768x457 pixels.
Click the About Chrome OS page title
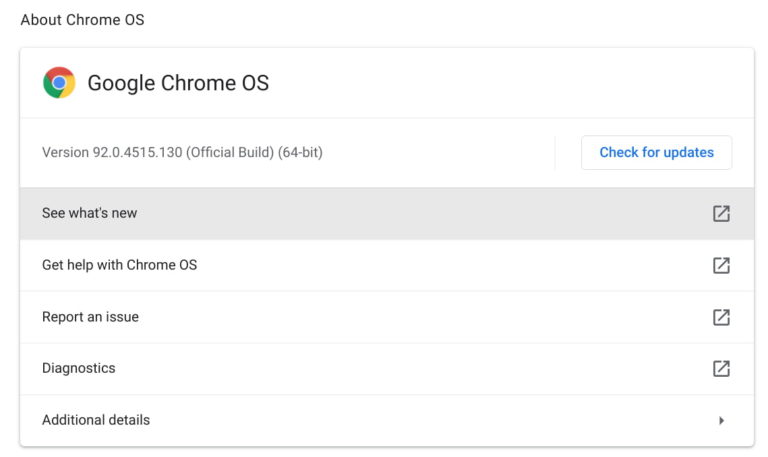tap(82, 20)
